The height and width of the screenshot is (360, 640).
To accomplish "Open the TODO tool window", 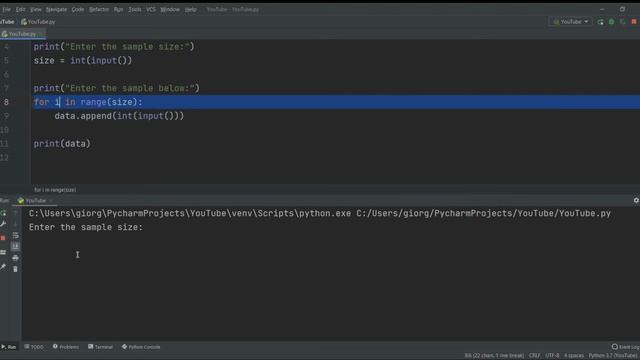I will pyautogui.click(x=34, y=347).
